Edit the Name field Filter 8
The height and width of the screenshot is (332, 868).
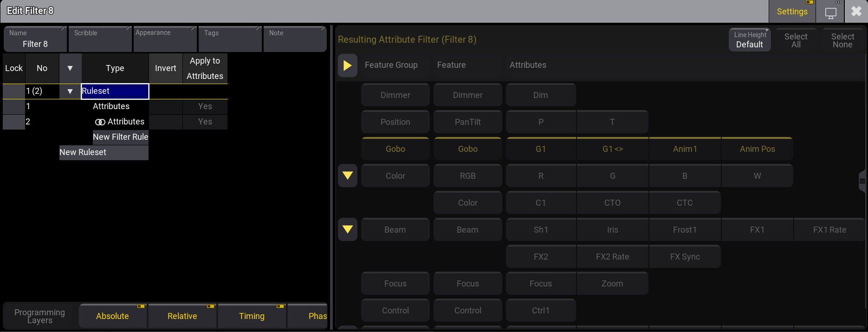35,39
